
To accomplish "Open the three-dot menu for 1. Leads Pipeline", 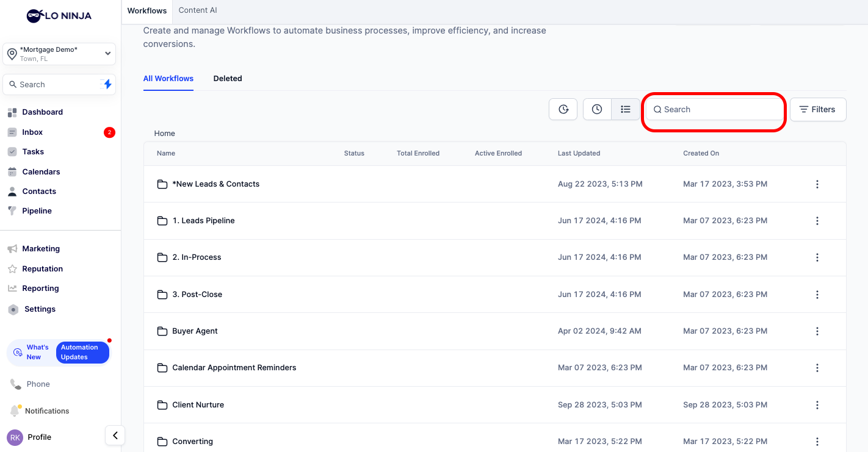I will coord(817,221).
